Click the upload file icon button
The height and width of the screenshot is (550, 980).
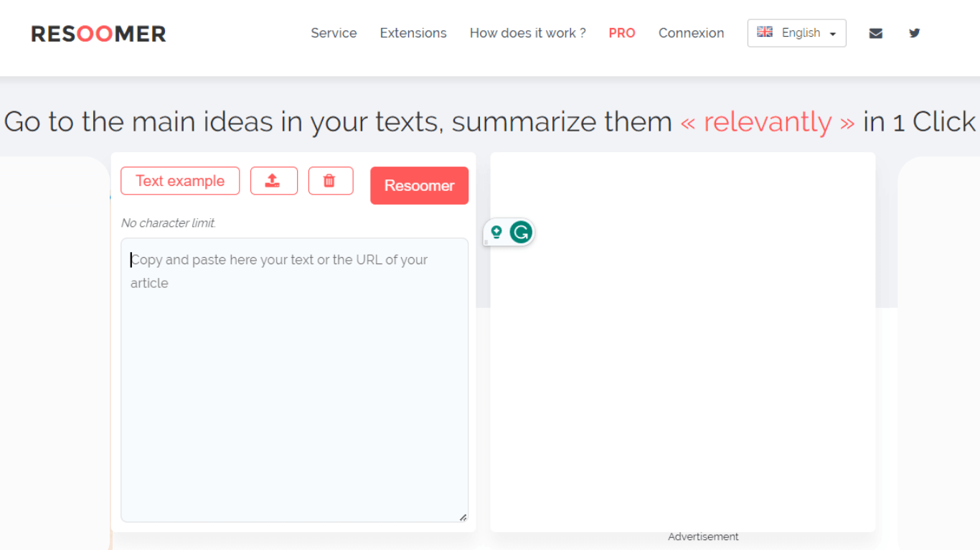[x=273, y=181]
